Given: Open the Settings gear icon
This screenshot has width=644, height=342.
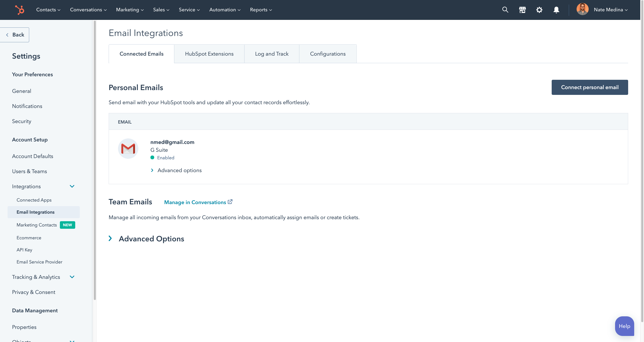Looking at the screenshot, I should coord(539,9).
